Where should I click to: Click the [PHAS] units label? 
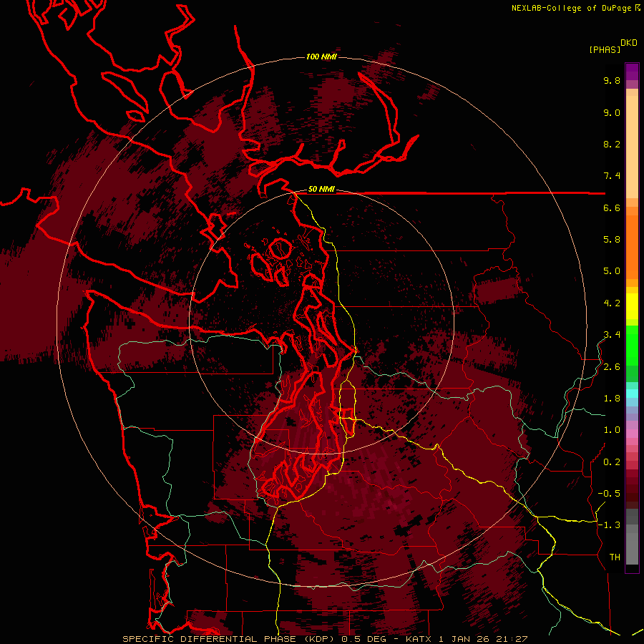(605, 49)
